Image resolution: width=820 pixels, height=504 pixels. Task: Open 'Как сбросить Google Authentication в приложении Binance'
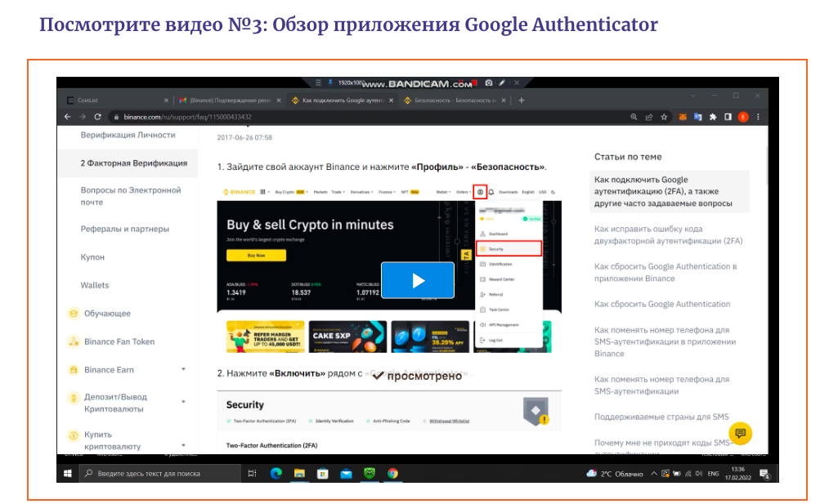pos(665,272)
